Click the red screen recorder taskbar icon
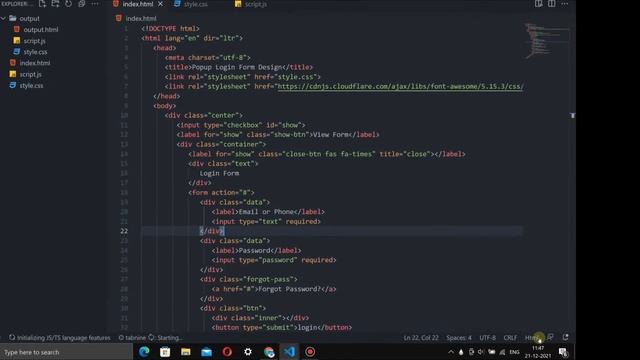The image size is (640, 360). pos(310,352)
